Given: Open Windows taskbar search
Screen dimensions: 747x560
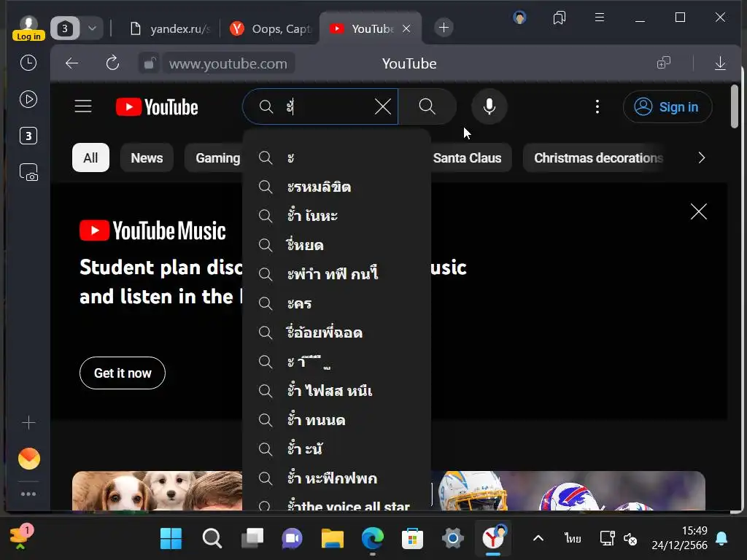Looking at the screenshot, I should [212, 539].
